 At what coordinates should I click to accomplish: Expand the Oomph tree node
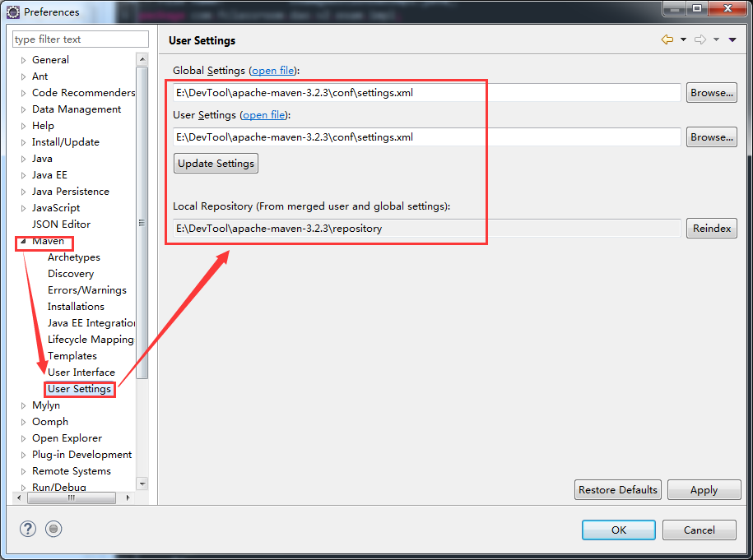[x=23, y=423]
